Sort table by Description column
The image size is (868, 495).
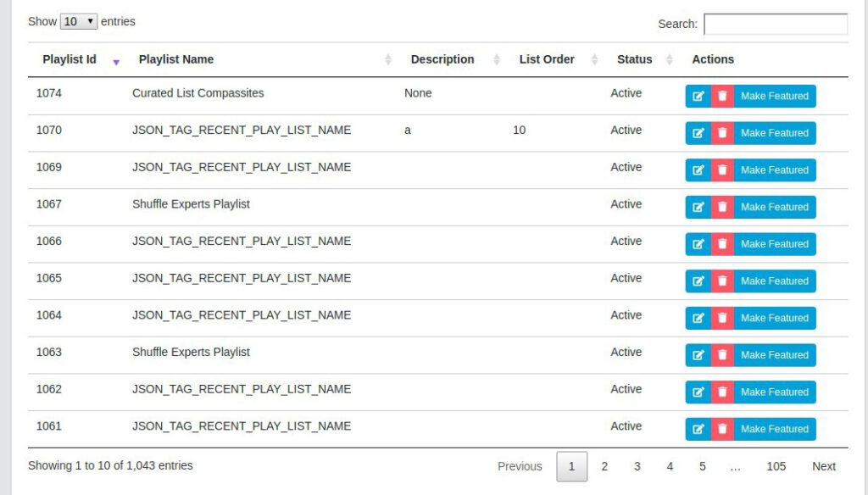[450, 59]
